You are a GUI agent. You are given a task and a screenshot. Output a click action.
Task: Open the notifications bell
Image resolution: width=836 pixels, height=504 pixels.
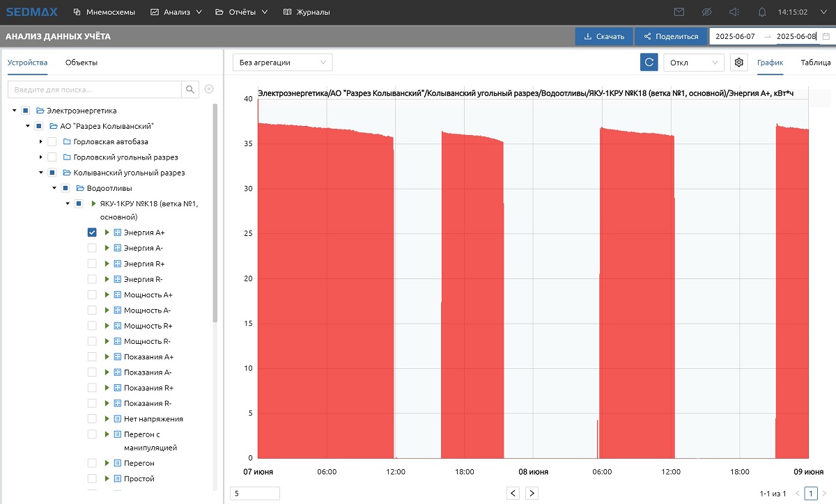[762, 12]
